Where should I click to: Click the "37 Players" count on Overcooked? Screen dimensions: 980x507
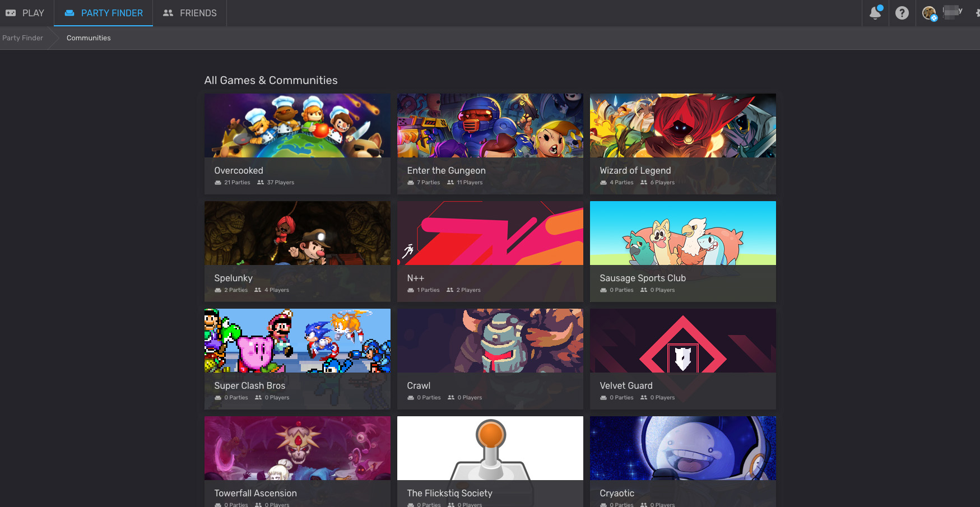pyautogui.click(x=281, y=183)
